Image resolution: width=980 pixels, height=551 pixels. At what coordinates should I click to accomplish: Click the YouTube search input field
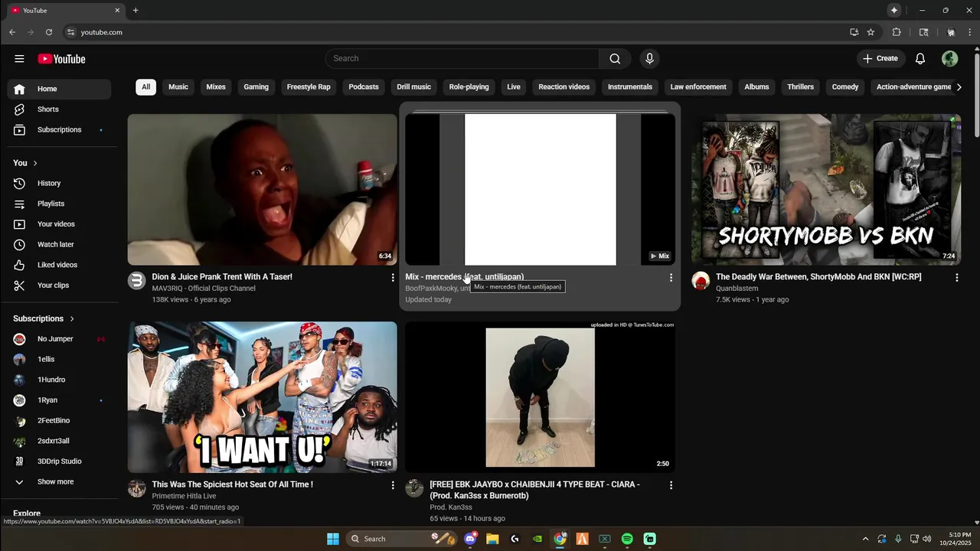tap(462, 59)
